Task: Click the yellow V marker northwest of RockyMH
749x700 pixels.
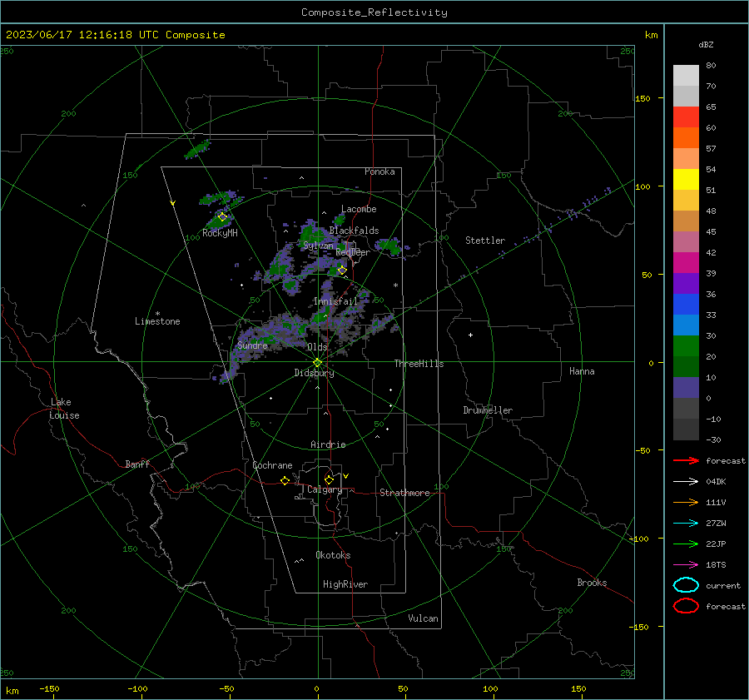Action: [x=172, y=203]
